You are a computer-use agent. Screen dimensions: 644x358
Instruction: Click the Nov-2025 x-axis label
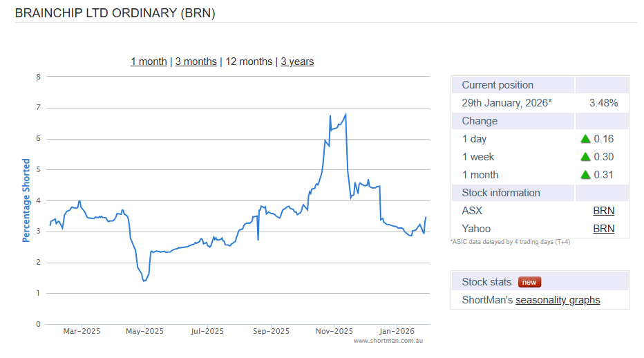click(x=334, y=331)
